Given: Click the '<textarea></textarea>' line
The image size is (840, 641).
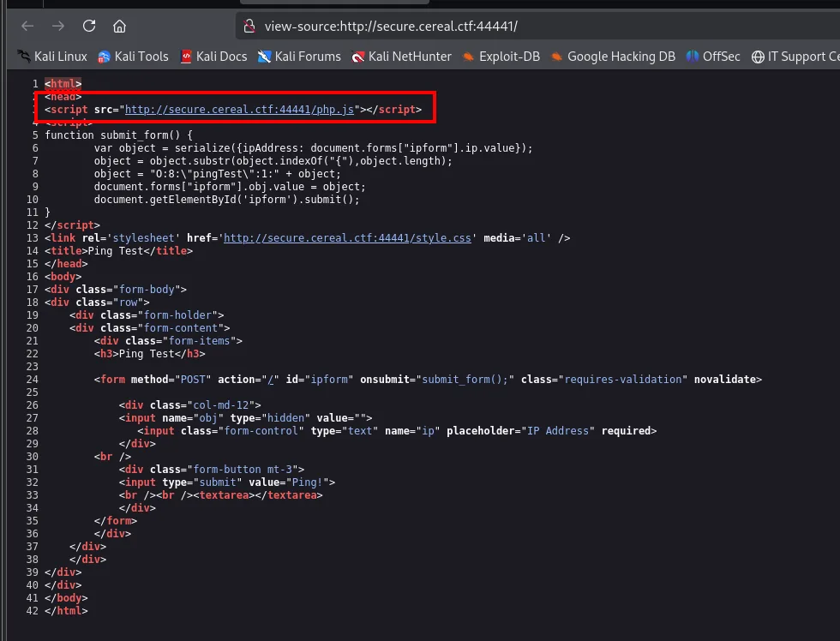Looking at the screenshot, I should 221,494.
